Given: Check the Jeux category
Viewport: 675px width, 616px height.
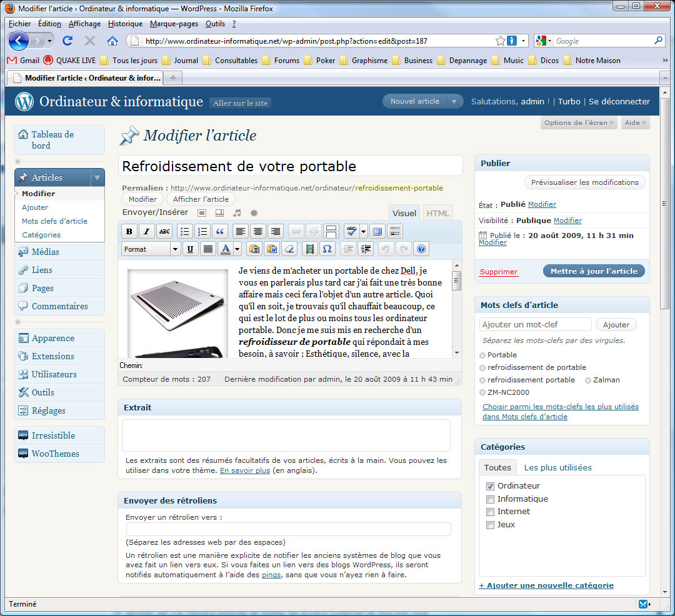Looking at the screenshot, I should pos(490,525).
